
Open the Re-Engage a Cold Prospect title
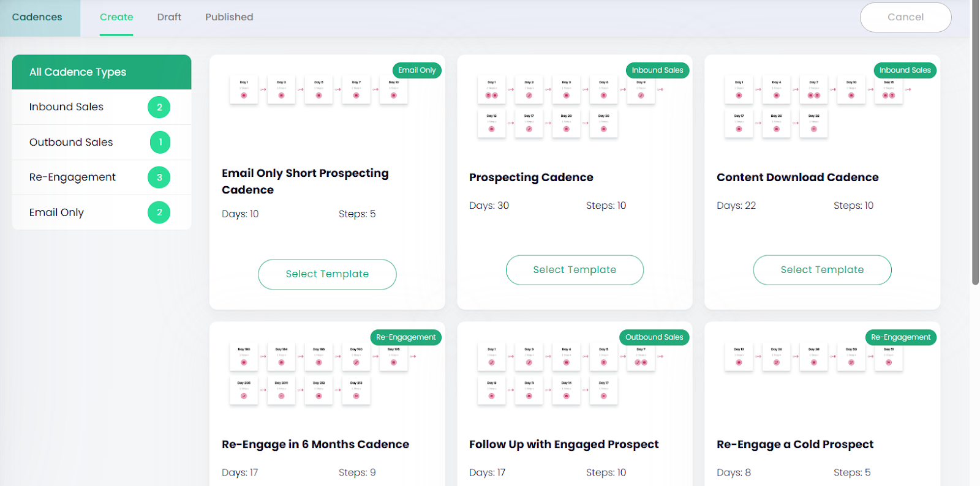pos(795,444)
